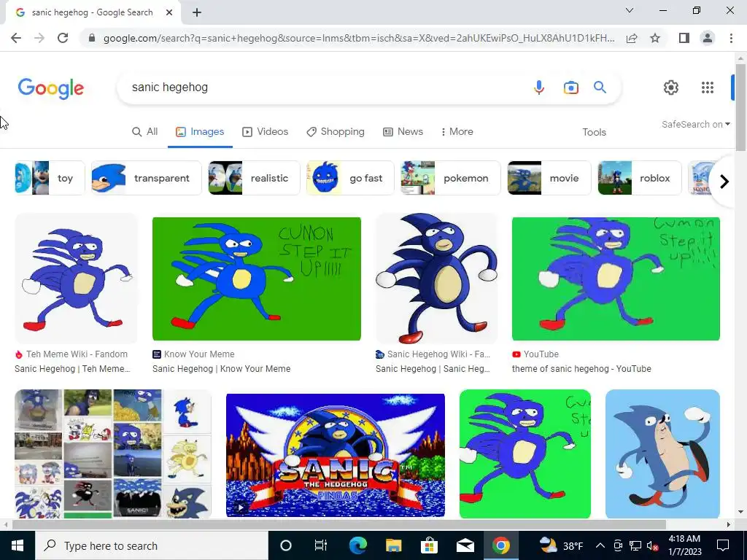Click the muted volume tray icon

[x=652, y=545]
